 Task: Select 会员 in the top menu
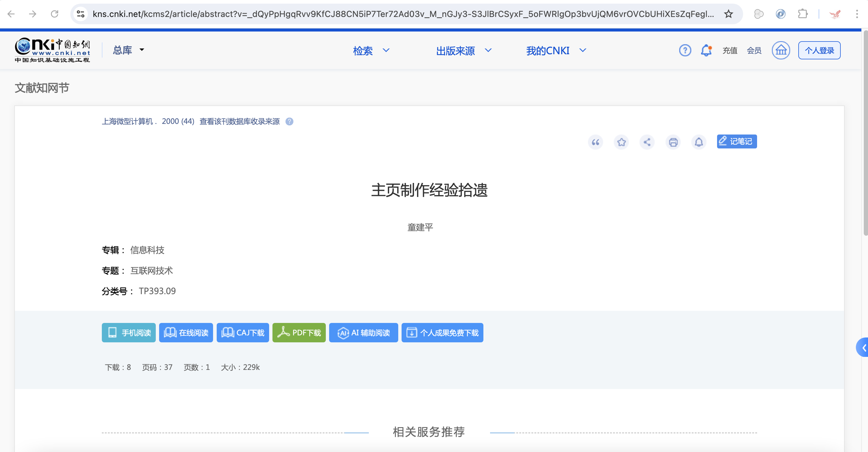(x=754, y=50)
